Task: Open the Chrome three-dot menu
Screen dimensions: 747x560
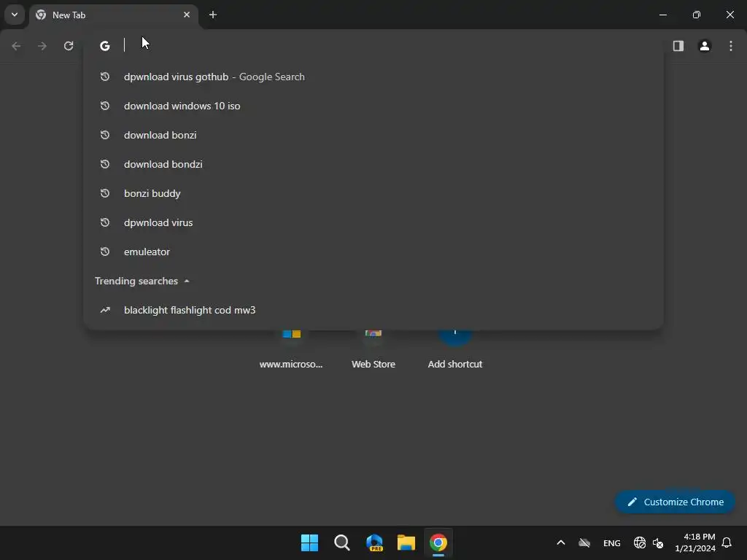Action: [731, 46]
